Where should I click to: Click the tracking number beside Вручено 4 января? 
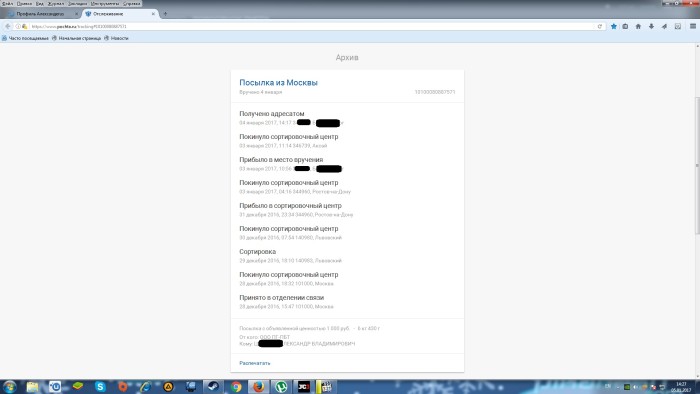435,92
